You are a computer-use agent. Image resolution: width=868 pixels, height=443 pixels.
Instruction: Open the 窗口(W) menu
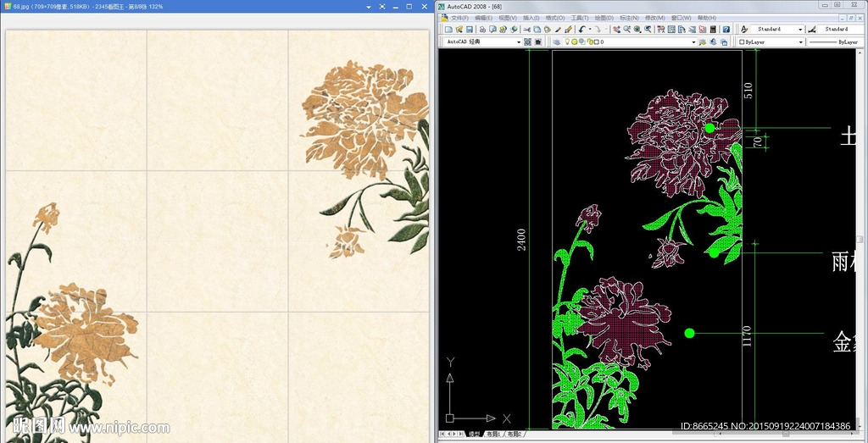point(681,19)
